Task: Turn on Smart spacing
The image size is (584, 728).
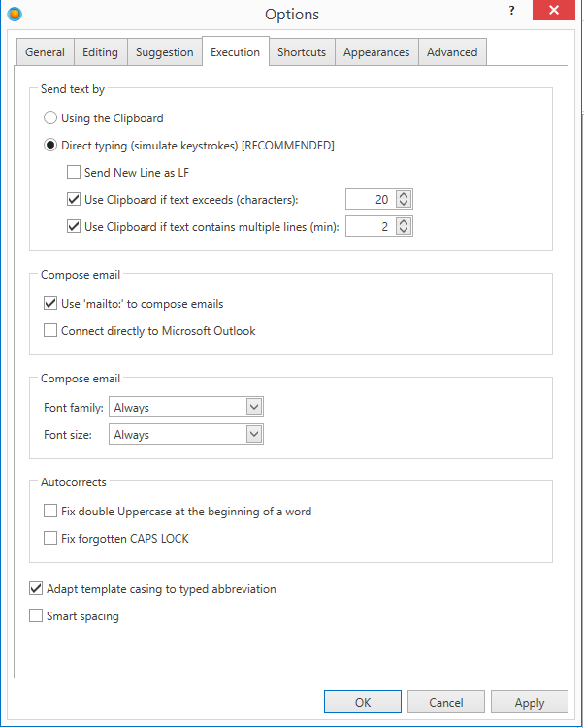Action: [x=37, y=615]
